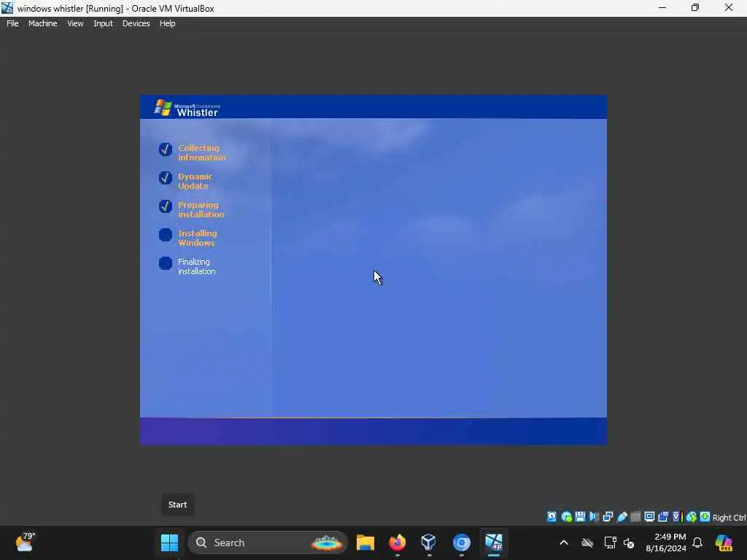Viewport: 747px width, 560px height.
Task: Click the 'Dynamic Update' setup step
Action: pyautogui.click(x=186, y=181)
